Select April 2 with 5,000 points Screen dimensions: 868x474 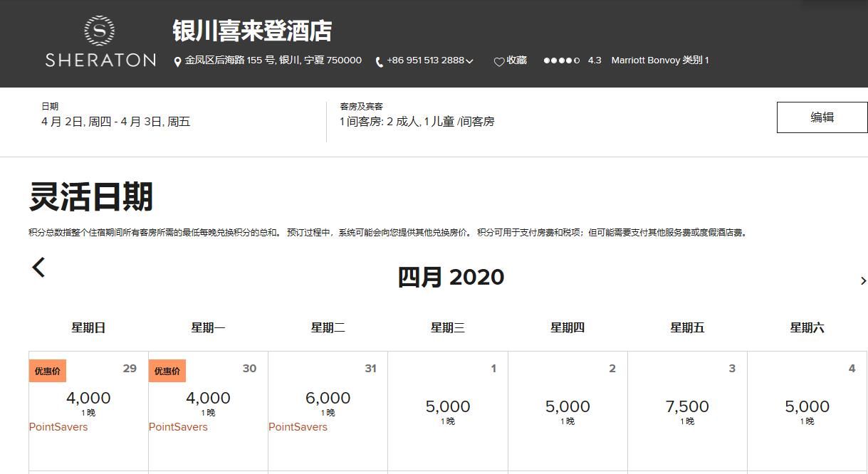point(568,411)
